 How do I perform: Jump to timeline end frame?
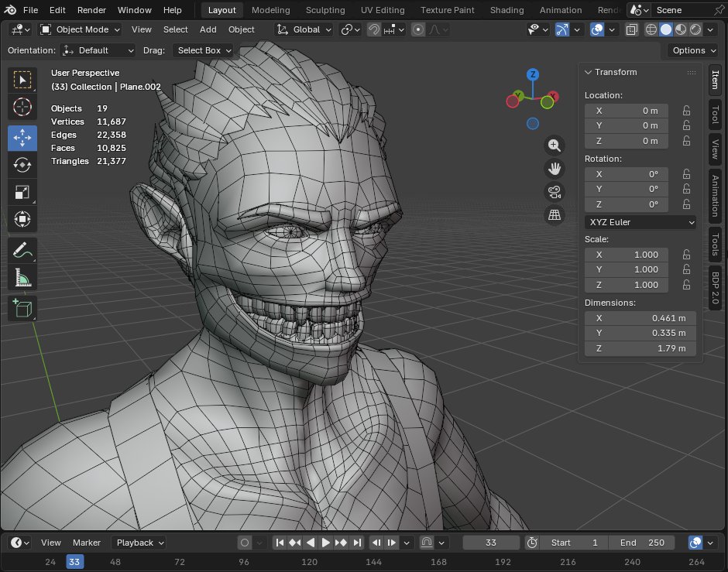click(356, 543)
